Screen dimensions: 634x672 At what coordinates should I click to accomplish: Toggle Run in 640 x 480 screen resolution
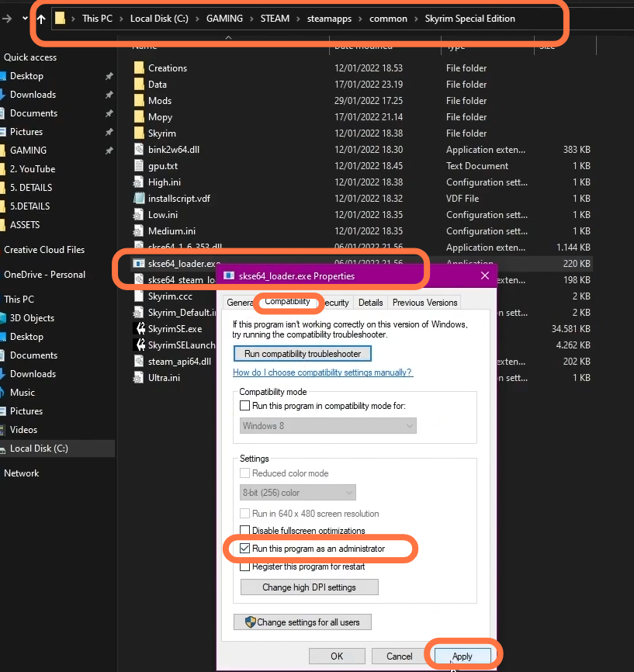coord(244,513)
